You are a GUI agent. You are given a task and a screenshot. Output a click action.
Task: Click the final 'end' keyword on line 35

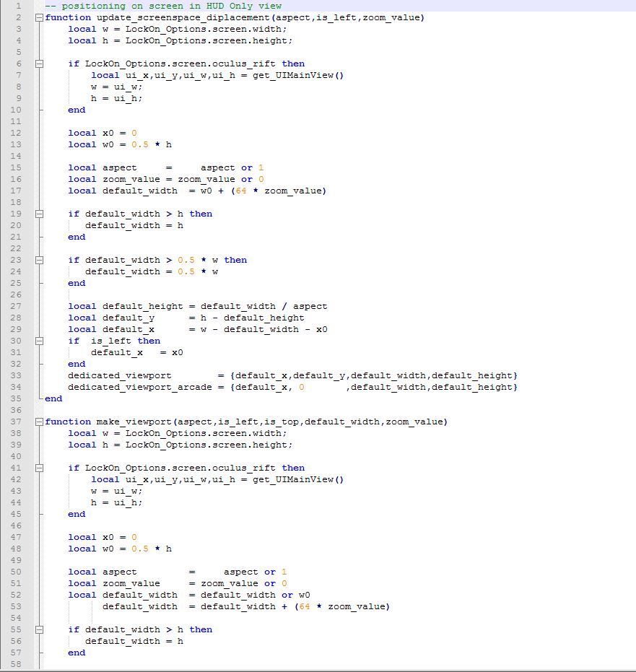(x=53, y=398)
